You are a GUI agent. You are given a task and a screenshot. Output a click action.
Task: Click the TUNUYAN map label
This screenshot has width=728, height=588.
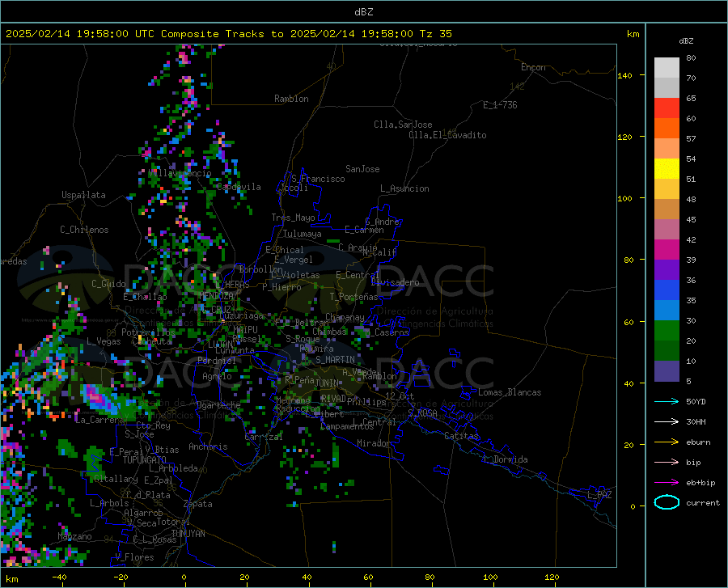[x=188, y=534]
